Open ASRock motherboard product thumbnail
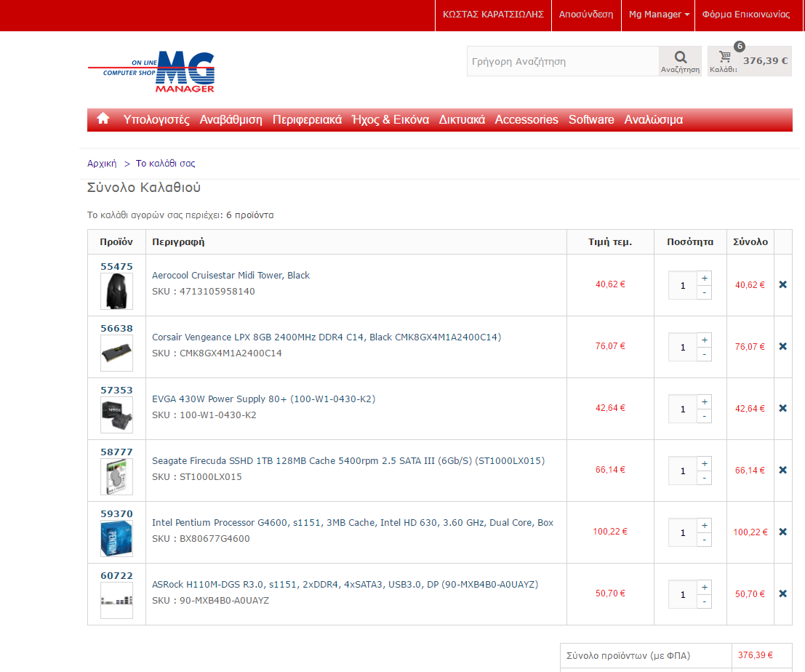Viewport: 805px width, 672px height. [116, 600]
